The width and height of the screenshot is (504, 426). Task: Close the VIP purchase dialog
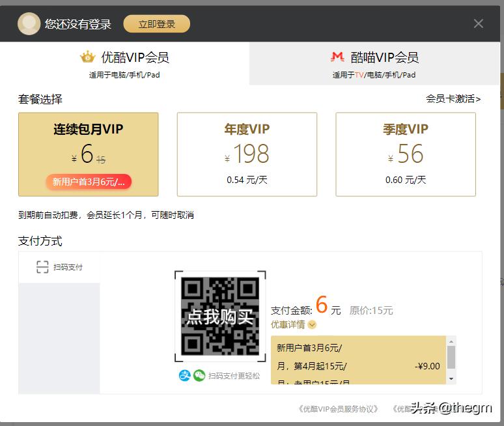[x=479, y=23]
